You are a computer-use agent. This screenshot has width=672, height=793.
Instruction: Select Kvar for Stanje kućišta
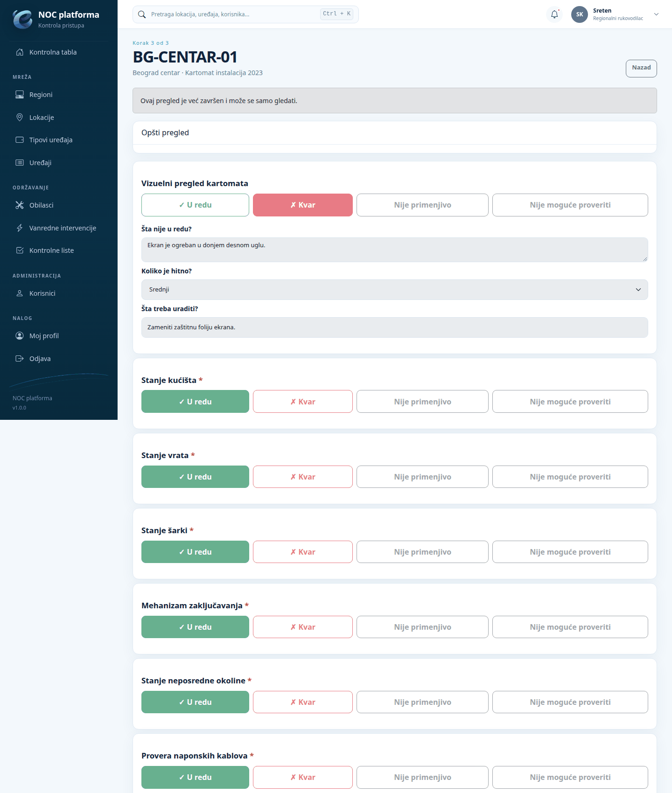[303, 402]
